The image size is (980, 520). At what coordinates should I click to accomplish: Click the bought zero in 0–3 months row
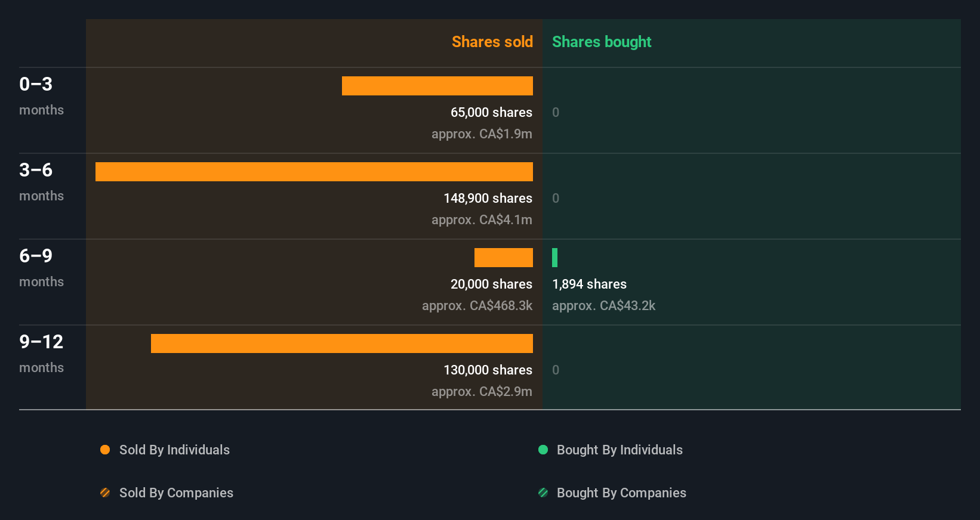tap(556, 112)
